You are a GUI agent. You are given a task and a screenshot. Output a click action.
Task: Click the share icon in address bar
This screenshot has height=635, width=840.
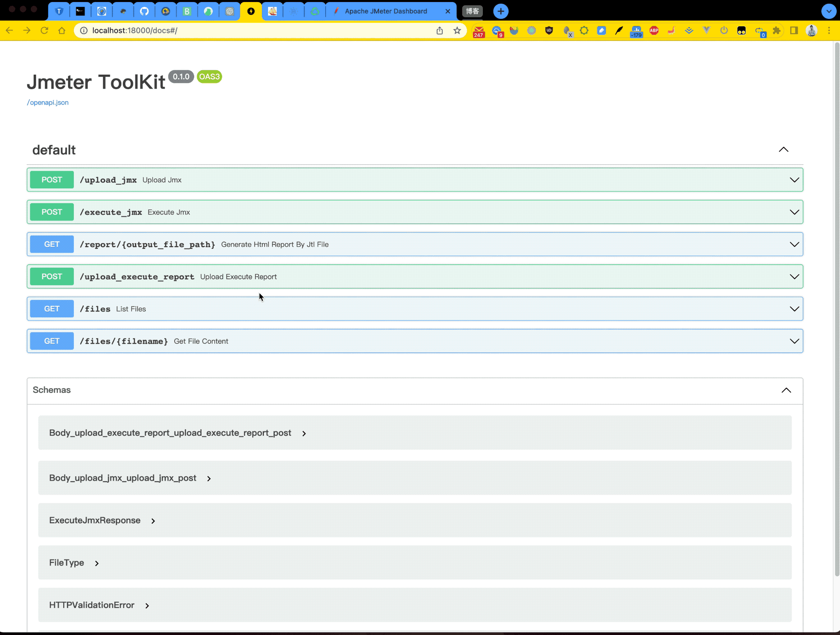coord(439,30)
